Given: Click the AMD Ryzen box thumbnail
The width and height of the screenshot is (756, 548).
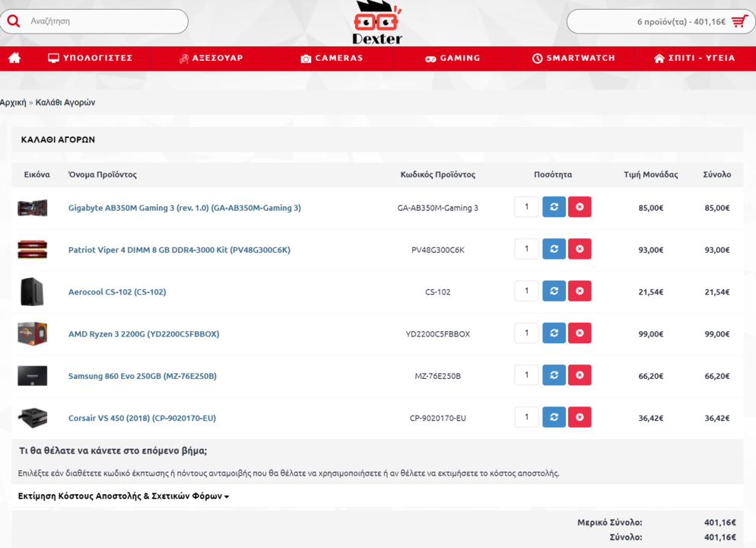Looking at the screenshot, I should pyautogui.click(x=32, y=333).
